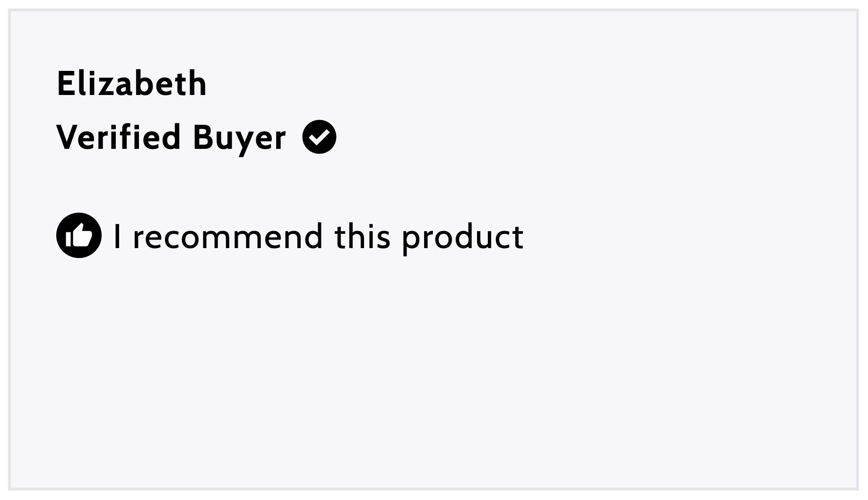Screen dimensions: 868x500
Task: Click the "I recommend this product" text
Action: tap(319, 237)
